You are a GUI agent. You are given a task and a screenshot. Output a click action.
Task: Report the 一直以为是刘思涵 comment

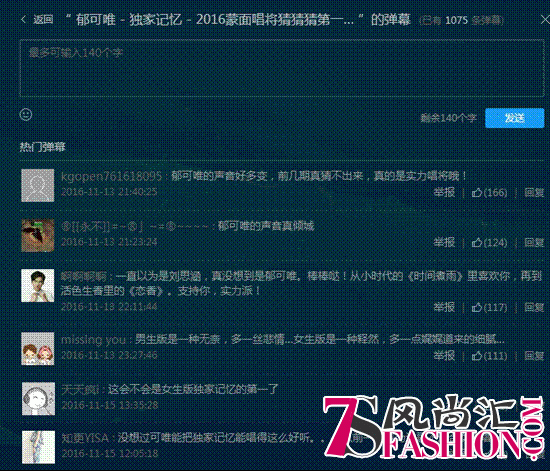[444, 307]
